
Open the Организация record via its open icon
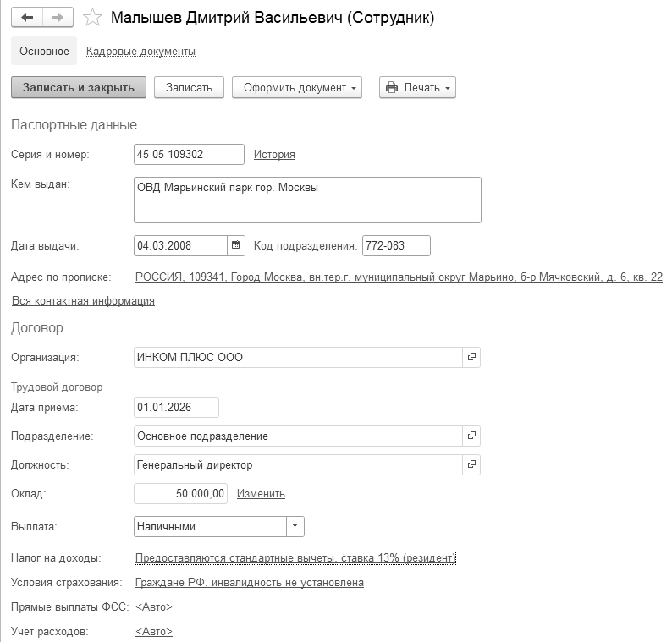click(x=471, y=357)
